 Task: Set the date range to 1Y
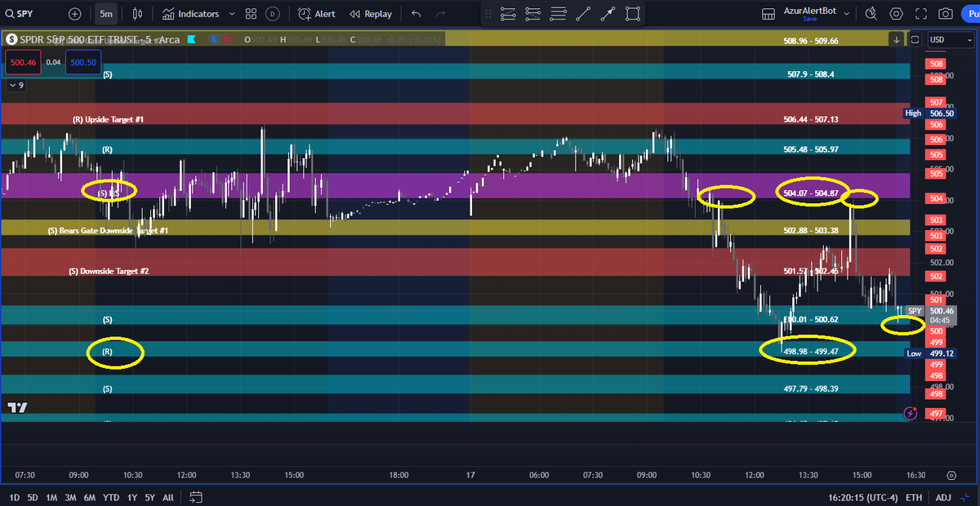pyautogui.click(x=132, y=497)
